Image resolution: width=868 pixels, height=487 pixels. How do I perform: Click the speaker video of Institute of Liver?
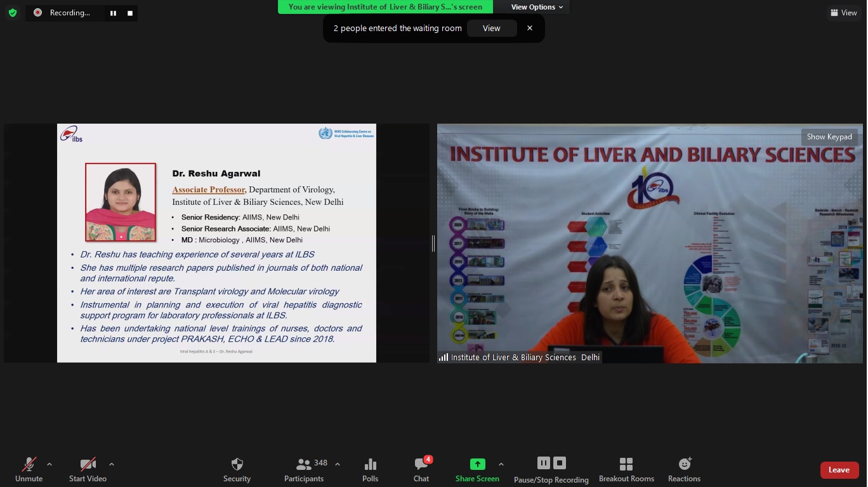coord(650,243)
